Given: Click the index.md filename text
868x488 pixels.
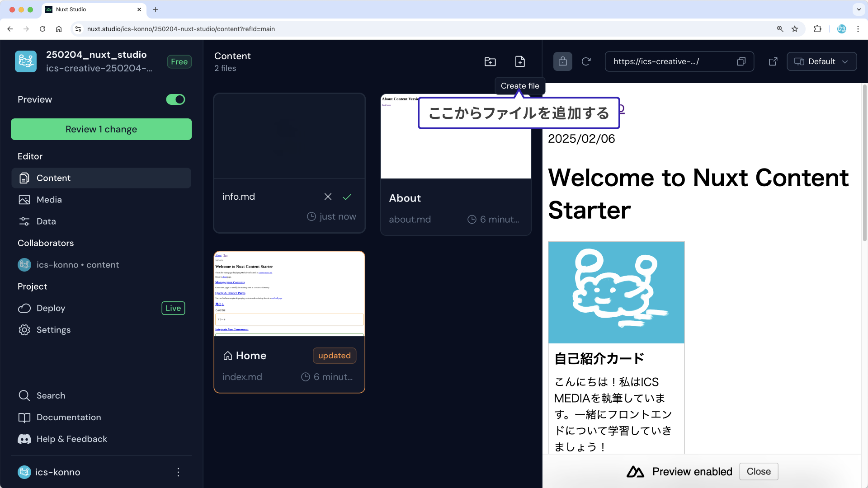Looking at the screenshot, I should click(x=242, y=377).
